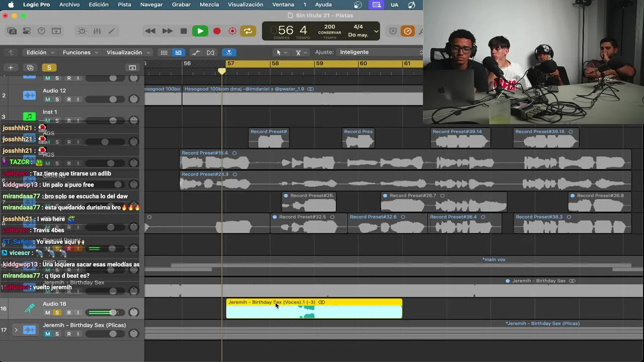Open the Ayuda menu
The image size is (644, 362).
tap(324, 5)
